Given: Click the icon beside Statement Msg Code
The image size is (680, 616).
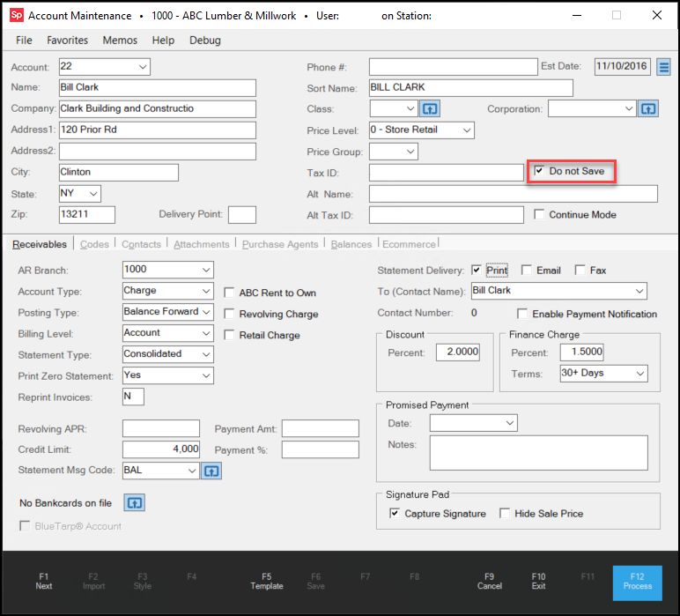Looking at the screenshot, I should [x=211, y=471].
